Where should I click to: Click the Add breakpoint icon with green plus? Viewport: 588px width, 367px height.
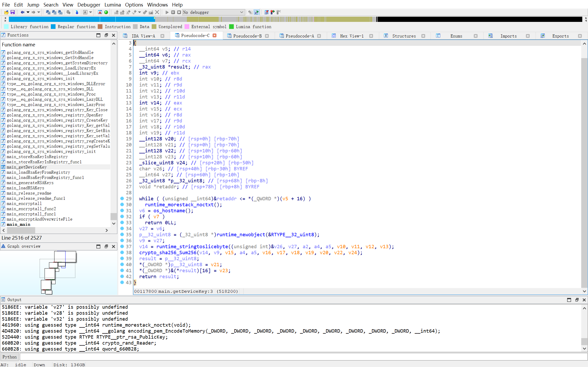coord(272,12)
